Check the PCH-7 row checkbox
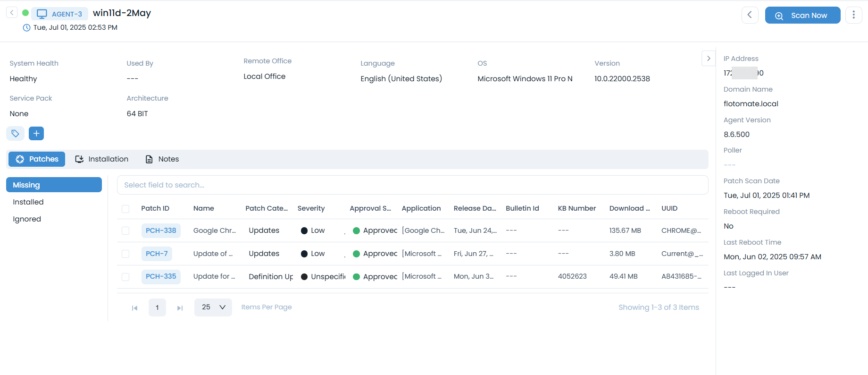The height and width of the screenshot is (375, 868). [125, 254]
